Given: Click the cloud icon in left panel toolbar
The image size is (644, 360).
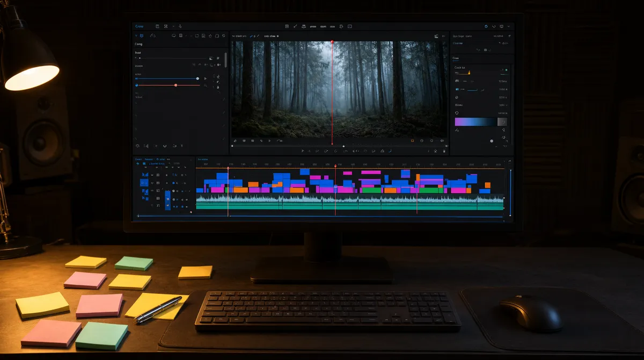Looking at the screenshot, I should pos(153,35).
